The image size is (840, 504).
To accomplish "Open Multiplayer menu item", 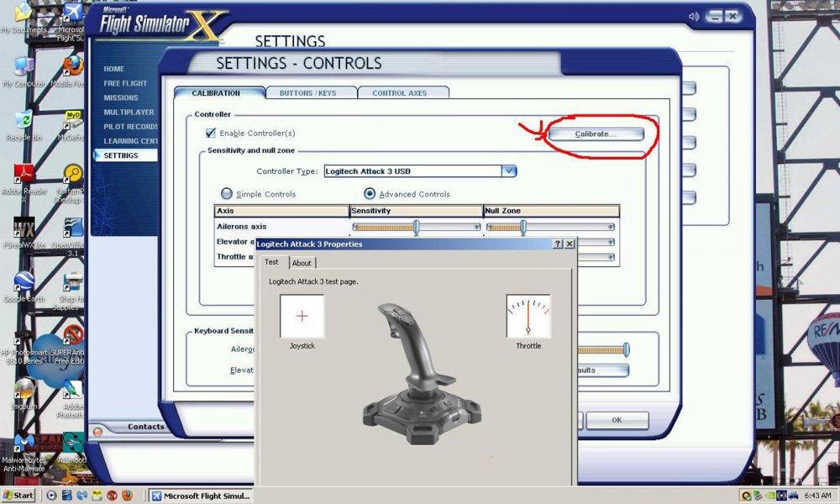I will click(x=129, y=112).
